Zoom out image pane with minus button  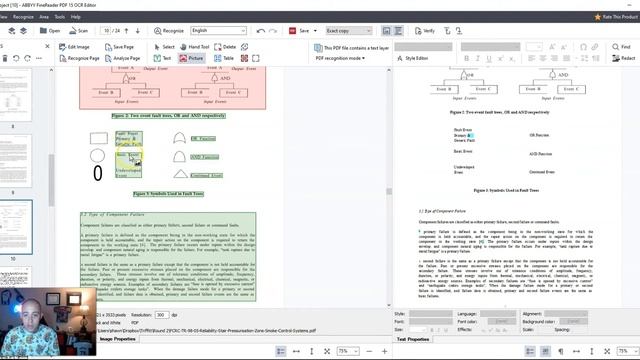tap(369, 351)
